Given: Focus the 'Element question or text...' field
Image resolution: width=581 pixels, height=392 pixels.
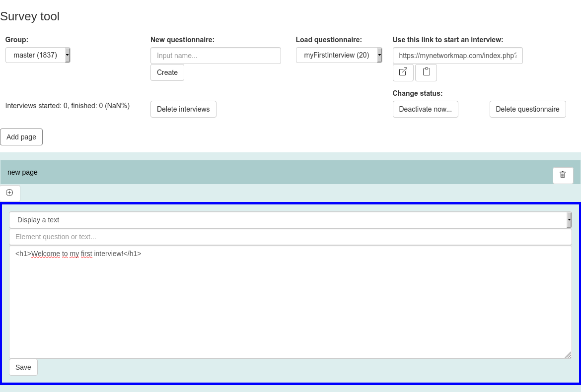Looking at the screenshot, I should tap(290, 237).
